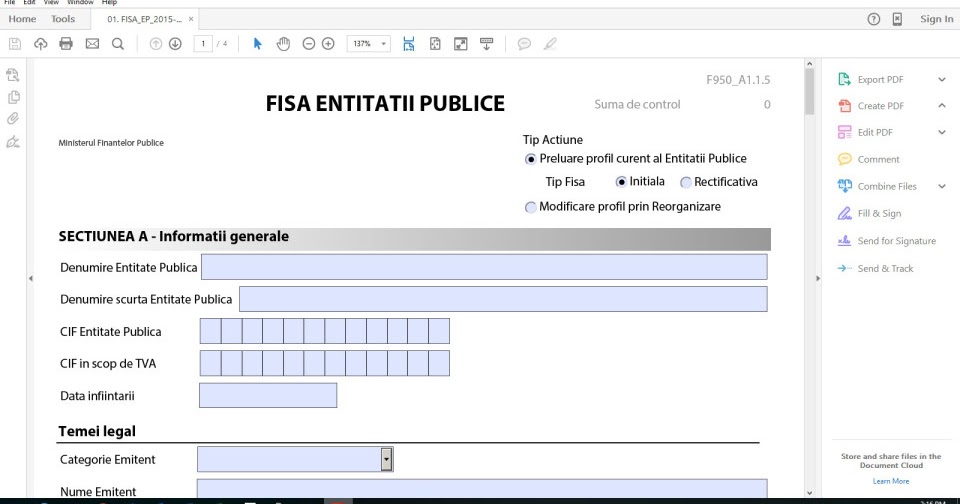Zoom in with the plus icon
Viewport: 960px width, 504px height.
coord(328,43)
